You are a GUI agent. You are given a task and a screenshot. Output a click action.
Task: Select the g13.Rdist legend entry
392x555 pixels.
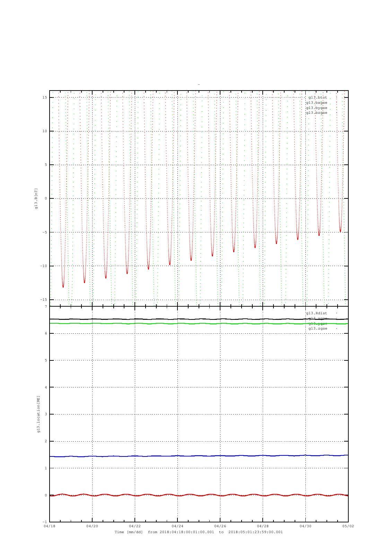(316, 313)
